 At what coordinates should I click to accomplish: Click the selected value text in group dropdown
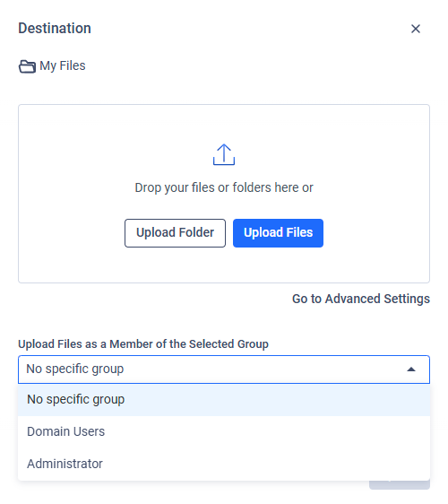click(x=75, y=369)
